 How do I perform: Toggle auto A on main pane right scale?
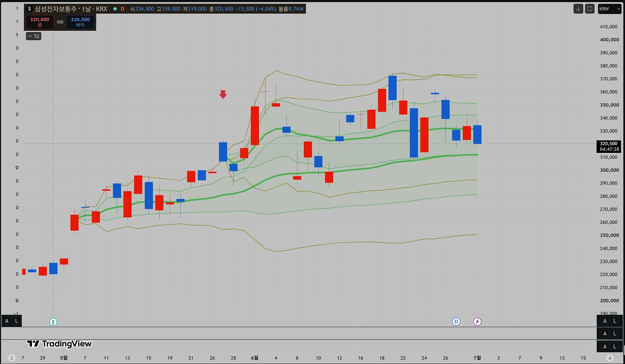coord(605,321)
